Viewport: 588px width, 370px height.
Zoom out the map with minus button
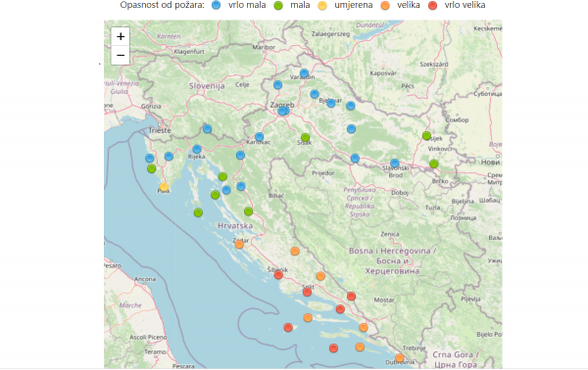(121, 56)
